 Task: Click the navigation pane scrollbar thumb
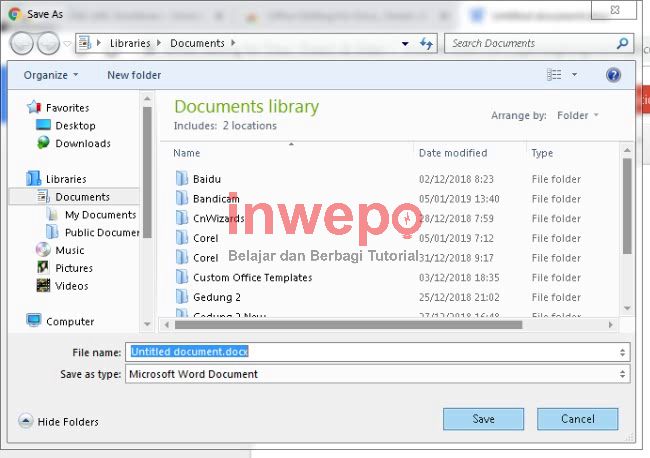point(147,172)
